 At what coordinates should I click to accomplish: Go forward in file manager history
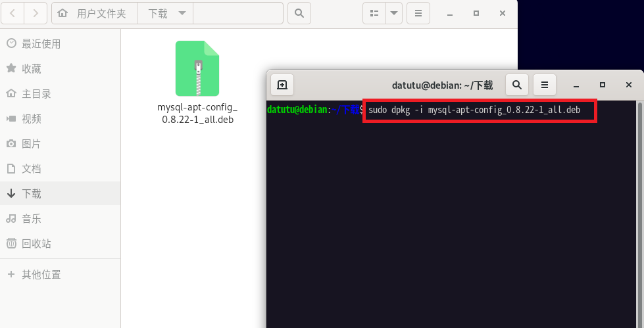click(x=36, y=13)
